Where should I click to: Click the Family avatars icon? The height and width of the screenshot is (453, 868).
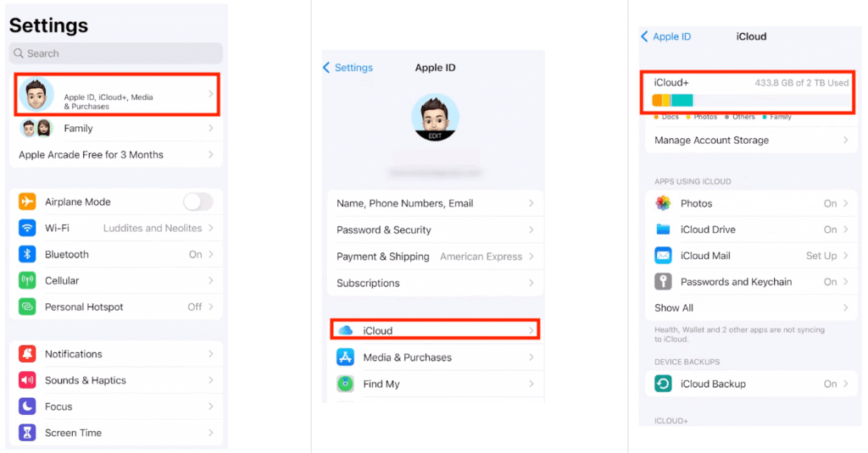[36, 129]
